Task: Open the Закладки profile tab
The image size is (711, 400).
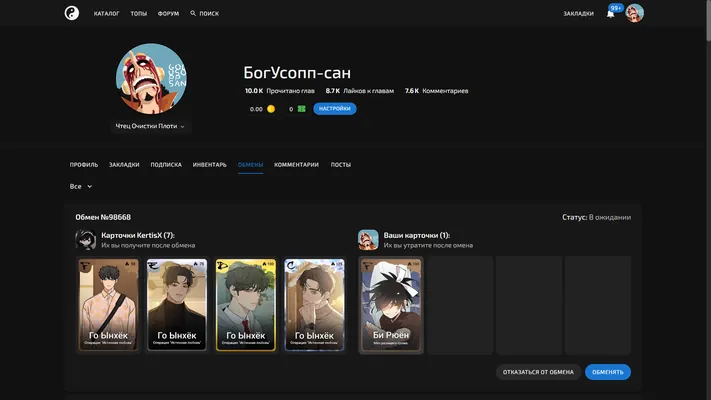Action: click(124, 165)
